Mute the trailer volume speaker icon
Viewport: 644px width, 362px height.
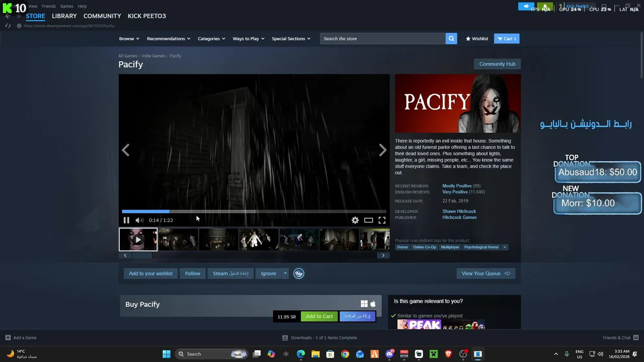click(139, 220)
